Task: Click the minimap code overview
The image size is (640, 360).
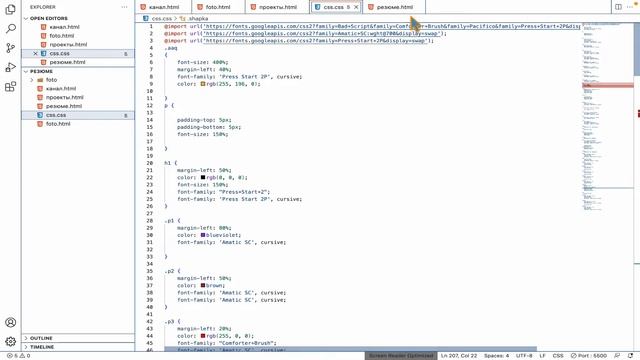Action: coord(608,118)
